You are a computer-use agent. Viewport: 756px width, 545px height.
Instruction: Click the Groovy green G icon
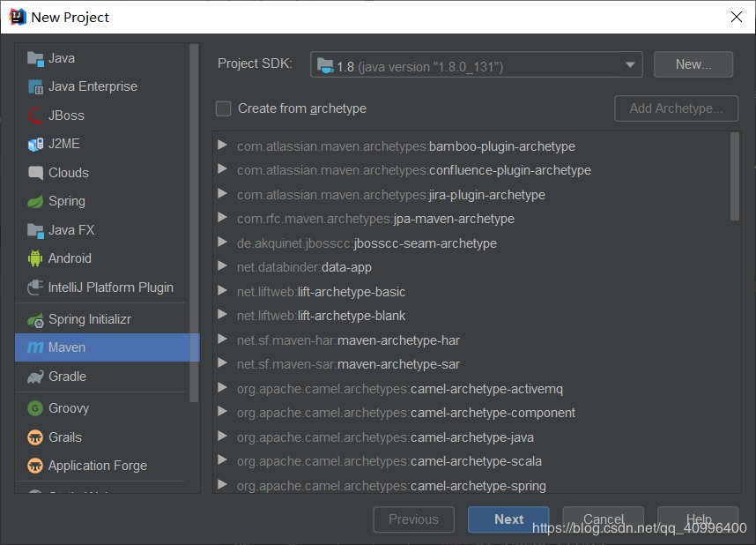(x=35, y=408)
